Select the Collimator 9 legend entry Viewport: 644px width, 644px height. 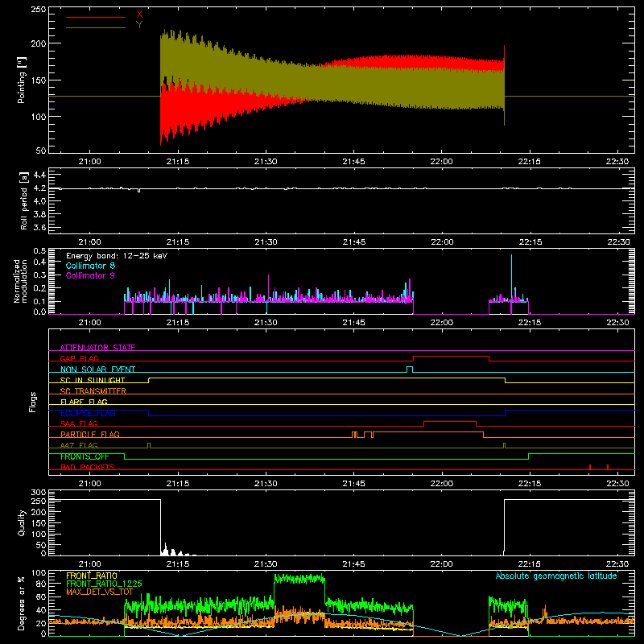click(90, 275)
